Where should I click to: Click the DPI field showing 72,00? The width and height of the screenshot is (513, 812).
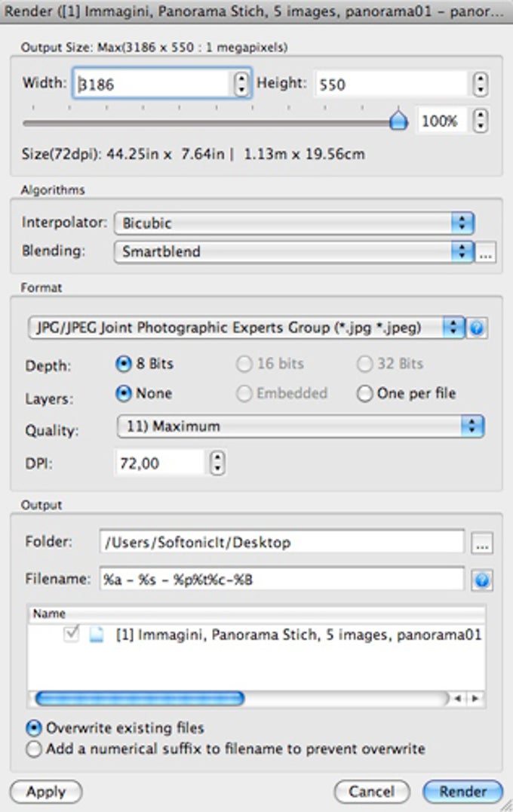tap(160, 463)
